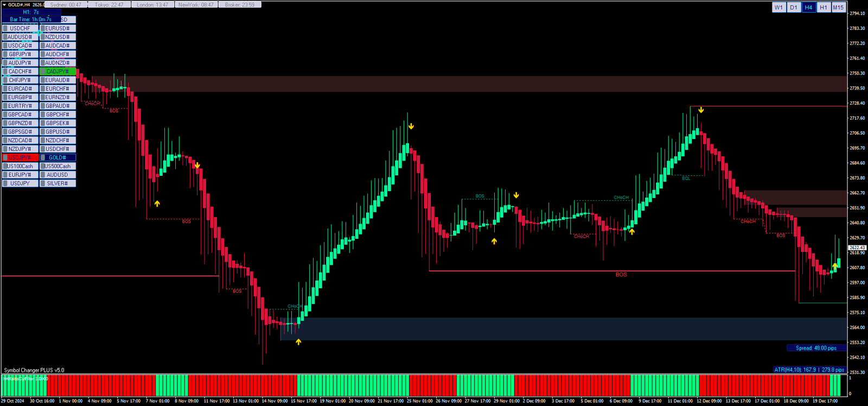
Task: Click the EQL marker label on the chart
Action: 686,179
